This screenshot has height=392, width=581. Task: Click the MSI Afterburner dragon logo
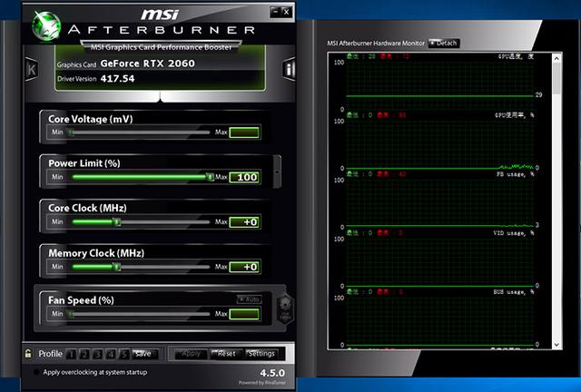46,25
